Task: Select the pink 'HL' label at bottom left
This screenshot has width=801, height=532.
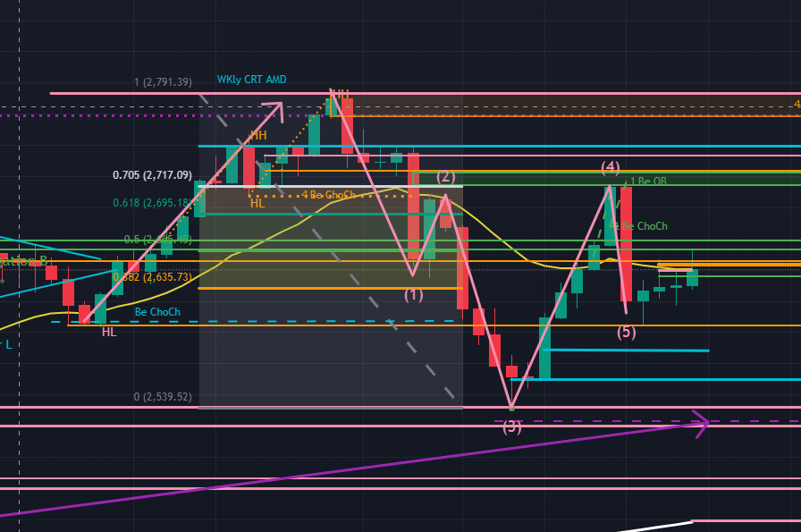Action: coord(109,332)
